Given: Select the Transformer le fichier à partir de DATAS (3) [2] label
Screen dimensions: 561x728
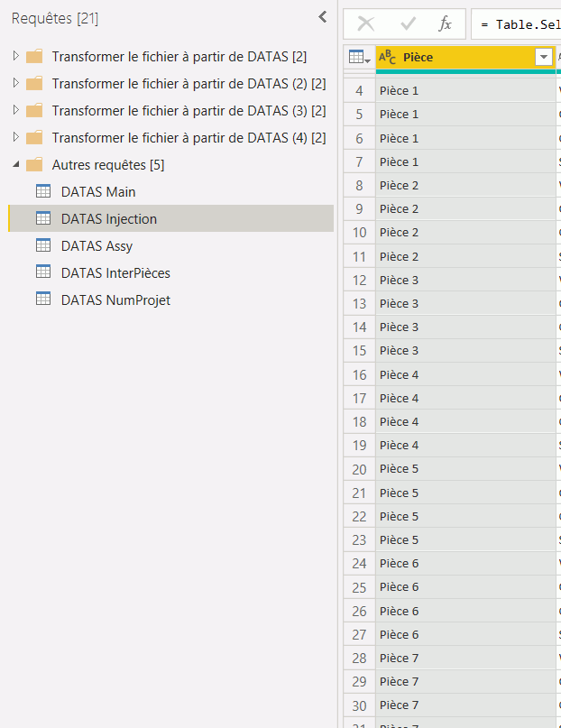Looking at the screenshot, I should coord(189,110).
